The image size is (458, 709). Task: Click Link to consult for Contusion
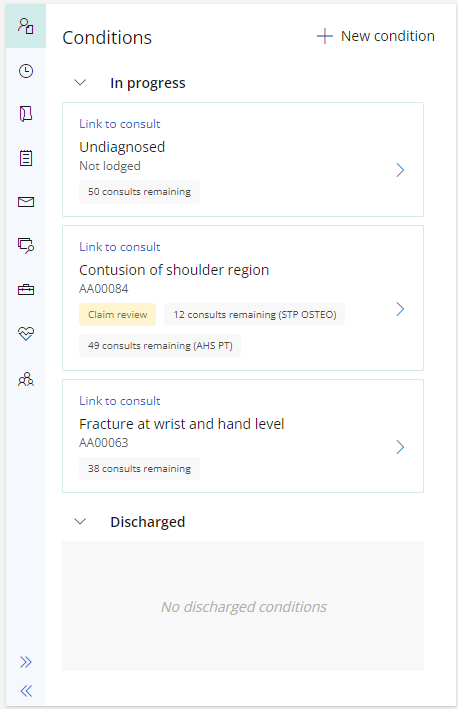tap(120, 247)
